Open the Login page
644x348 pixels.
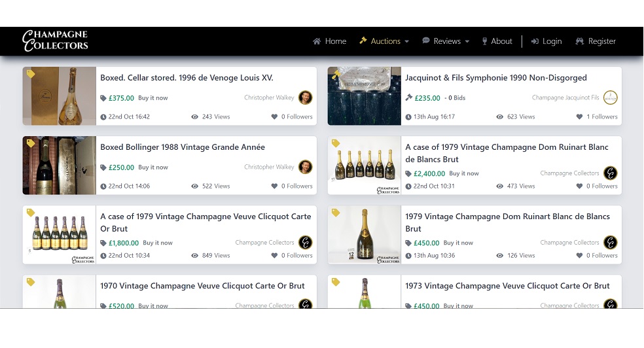click(x=546, y=41)
